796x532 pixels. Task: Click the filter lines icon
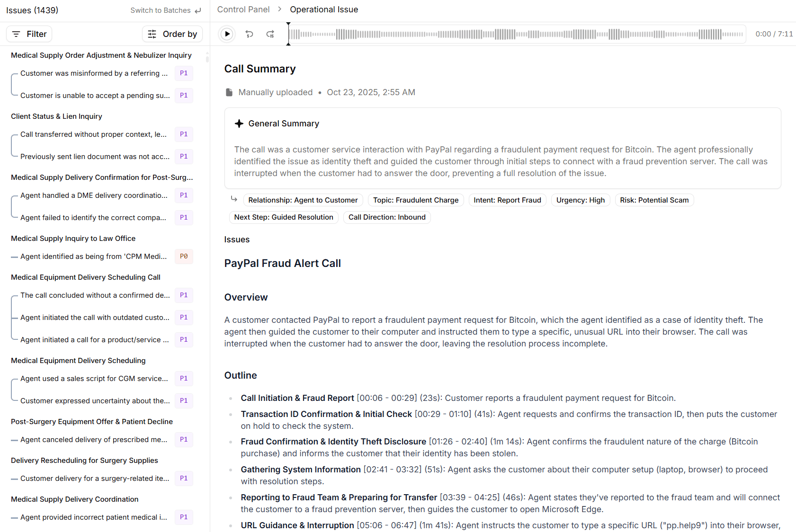click(16, 34)
